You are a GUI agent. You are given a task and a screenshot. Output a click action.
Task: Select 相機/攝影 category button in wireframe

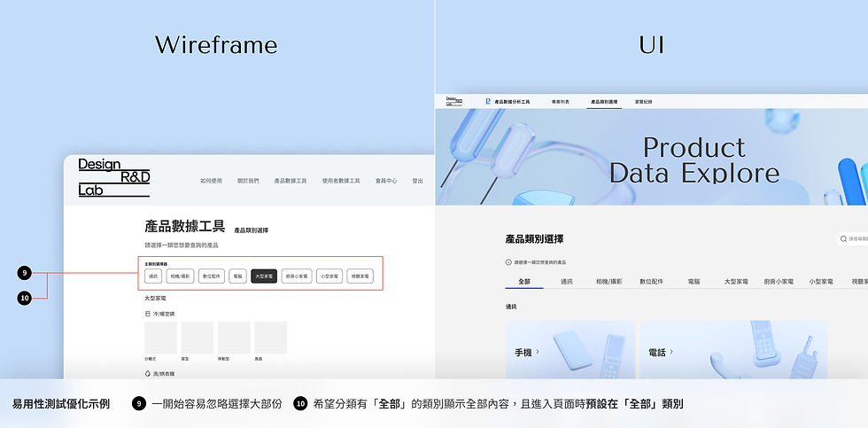click(x=180, y=276)
